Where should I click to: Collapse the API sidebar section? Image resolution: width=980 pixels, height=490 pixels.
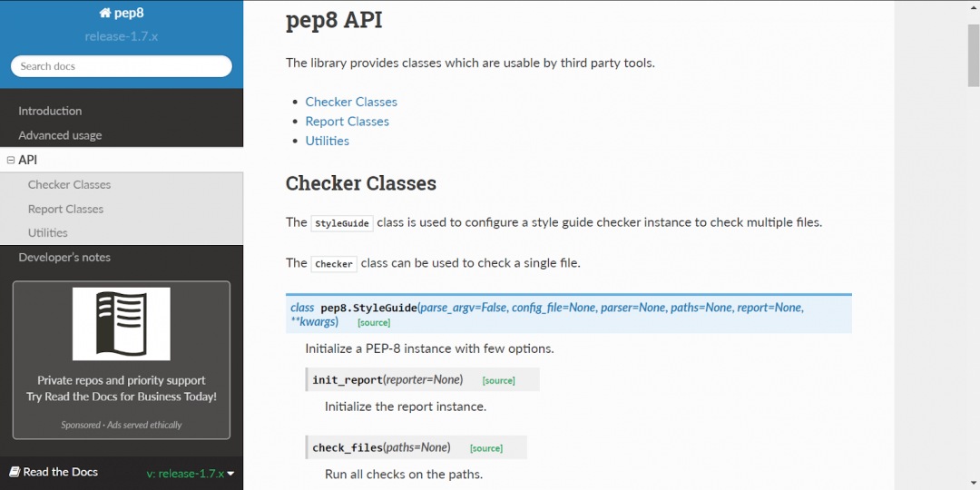click(x=11, y=160)
